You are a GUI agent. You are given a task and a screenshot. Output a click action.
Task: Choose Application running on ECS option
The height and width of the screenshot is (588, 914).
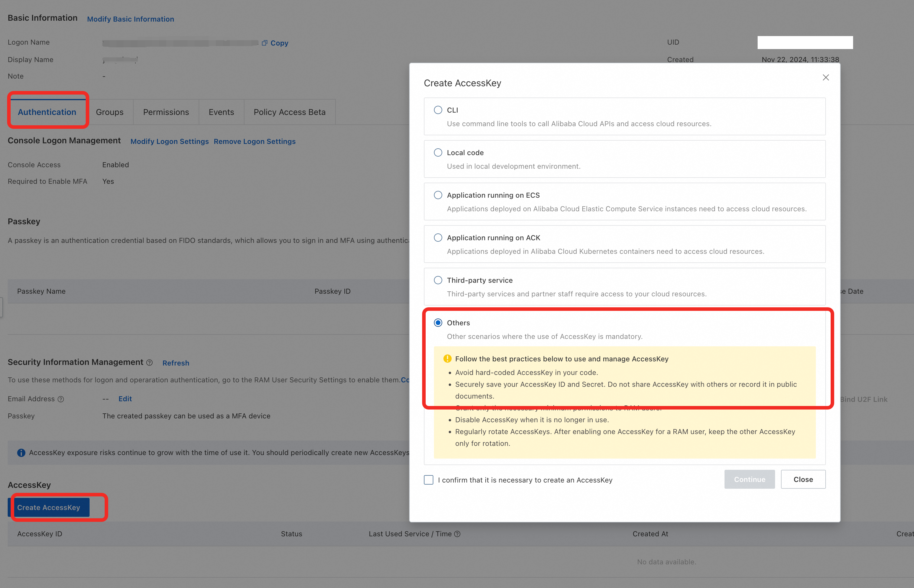(x=438, y=195)
